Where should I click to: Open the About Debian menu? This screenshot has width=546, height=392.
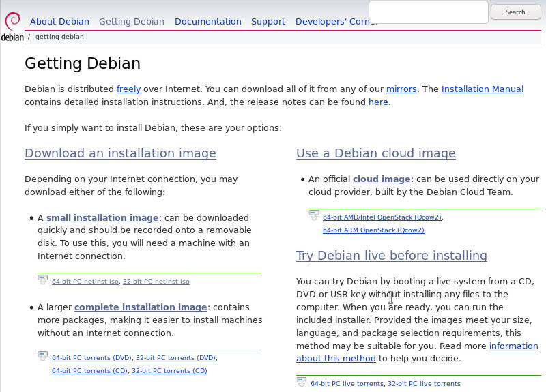(59, 22)
